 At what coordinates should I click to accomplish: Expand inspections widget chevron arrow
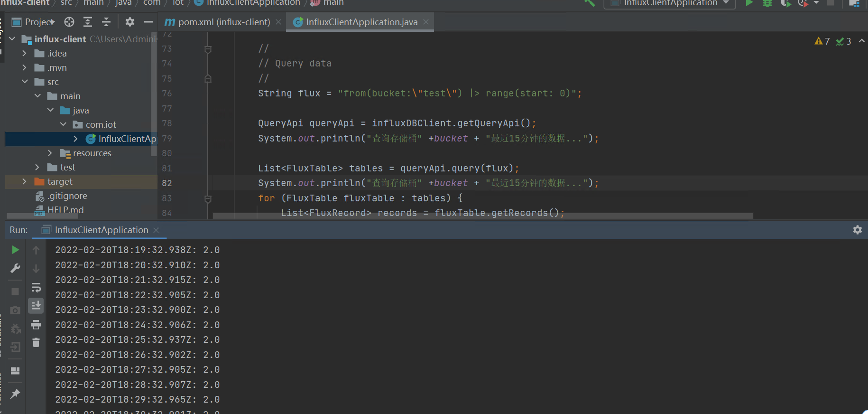click(862, 41)
